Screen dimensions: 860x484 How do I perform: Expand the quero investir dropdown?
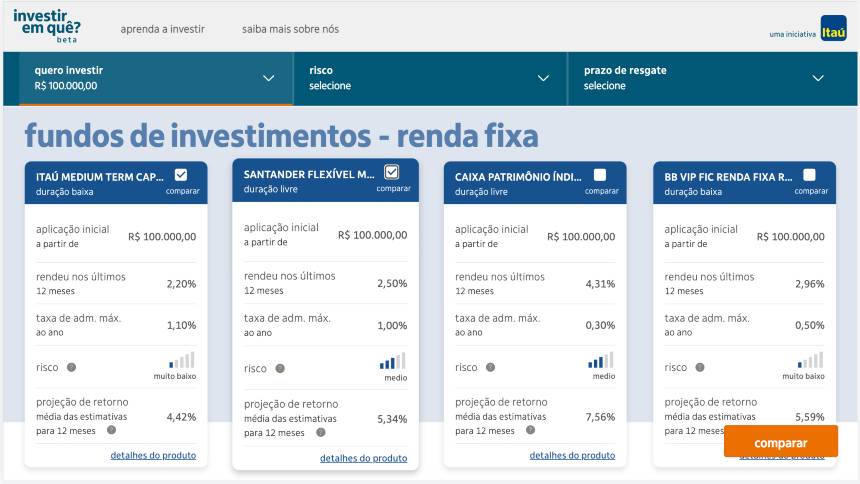pyautogui.click(x=156, y=78)
